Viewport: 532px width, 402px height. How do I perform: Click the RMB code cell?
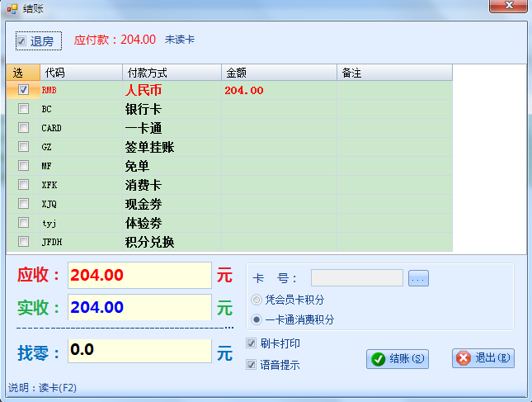tap(82, 90)
